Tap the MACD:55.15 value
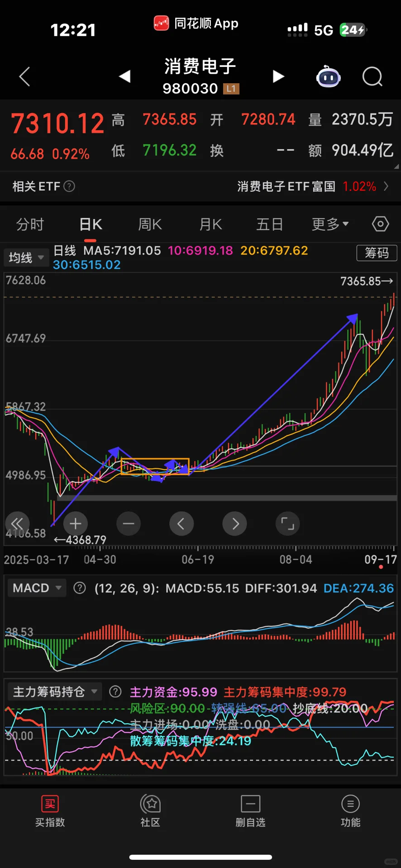This screenshot has height=868, width=401. click(202, 588)
